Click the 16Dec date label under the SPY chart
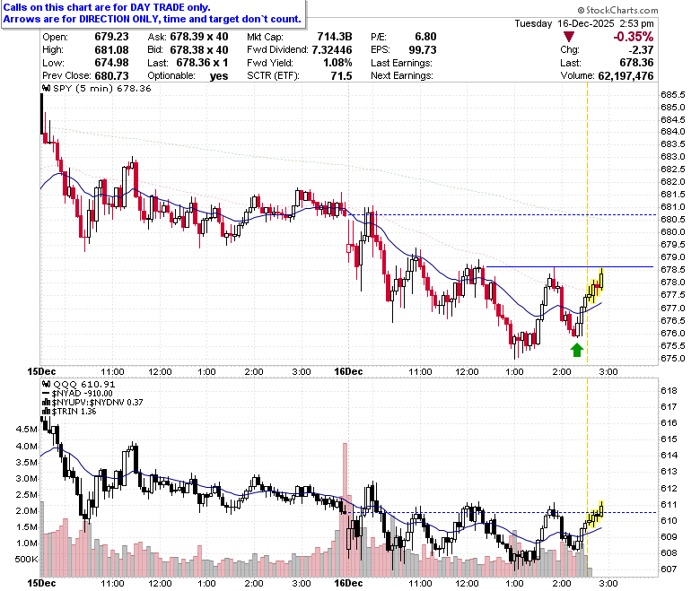Viewport: 700px width, 591px height. click(x=348, y=371)
